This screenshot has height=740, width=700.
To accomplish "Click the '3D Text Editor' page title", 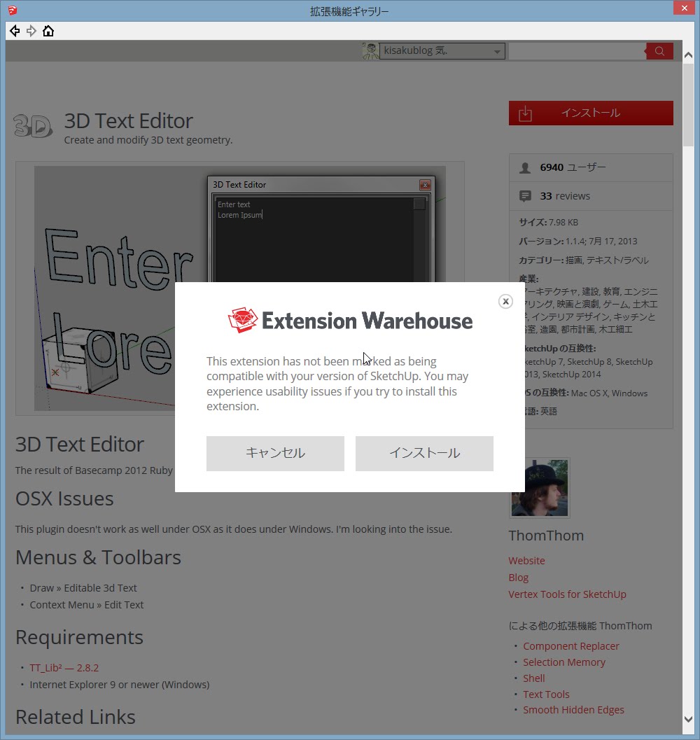I will [128, 121].
